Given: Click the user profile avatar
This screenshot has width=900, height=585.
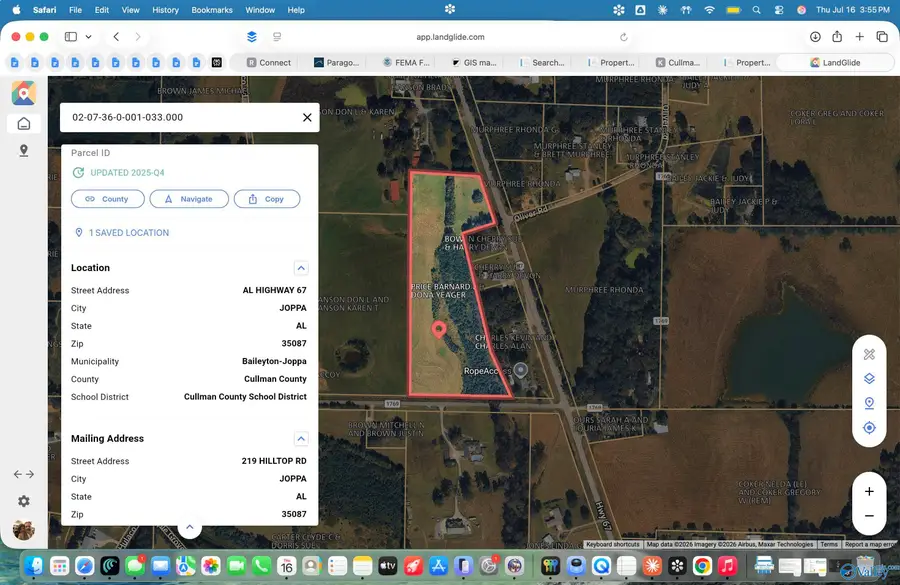Looking at the screenshot, I should 24,529.
